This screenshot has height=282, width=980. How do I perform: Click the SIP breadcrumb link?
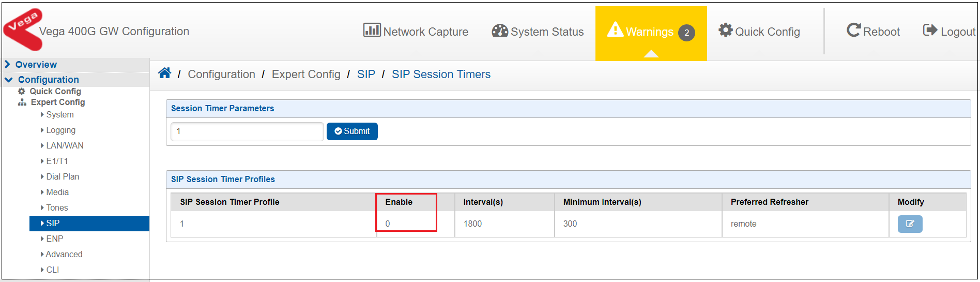[366, 74]
